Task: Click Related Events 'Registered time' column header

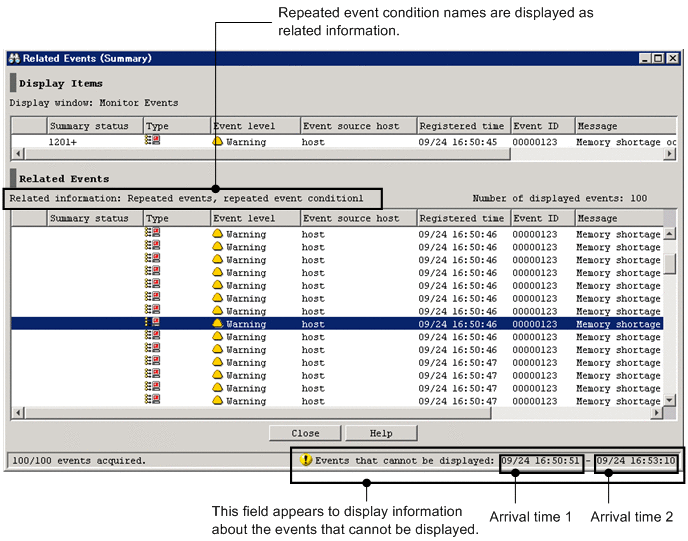Action: click(461, 218)
